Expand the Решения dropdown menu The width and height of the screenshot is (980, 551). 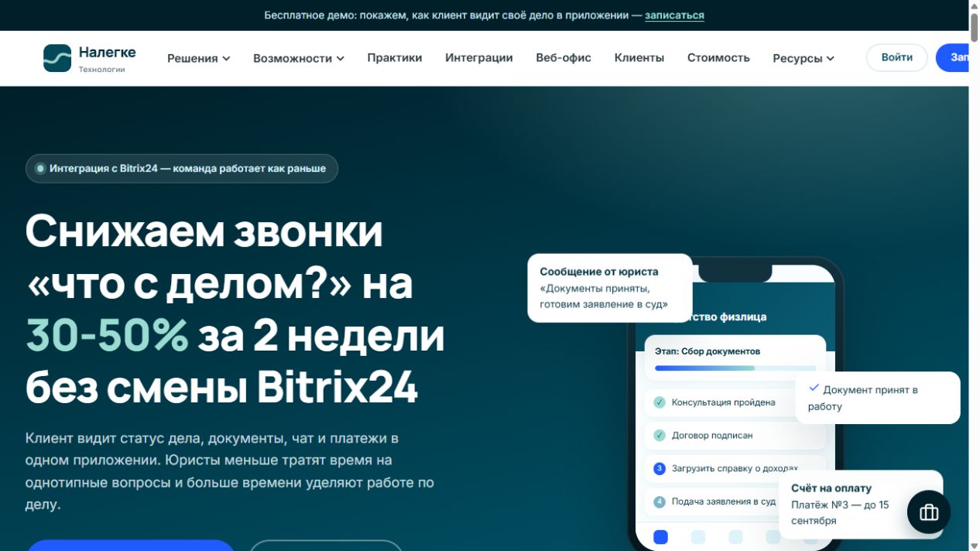(199, 58)
